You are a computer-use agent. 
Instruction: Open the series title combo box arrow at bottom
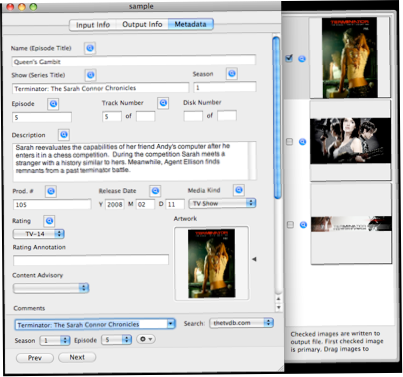tap(171, 324)
